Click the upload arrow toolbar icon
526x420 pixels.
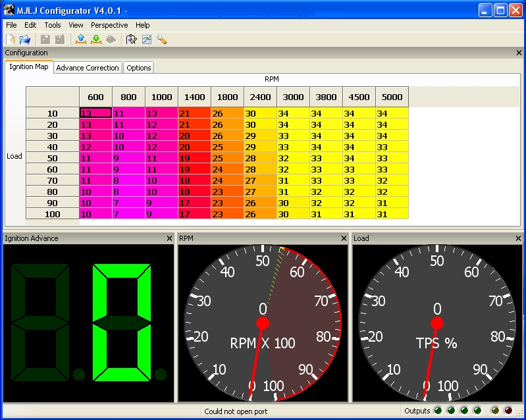pyautogui.click(x=81, y=39)
